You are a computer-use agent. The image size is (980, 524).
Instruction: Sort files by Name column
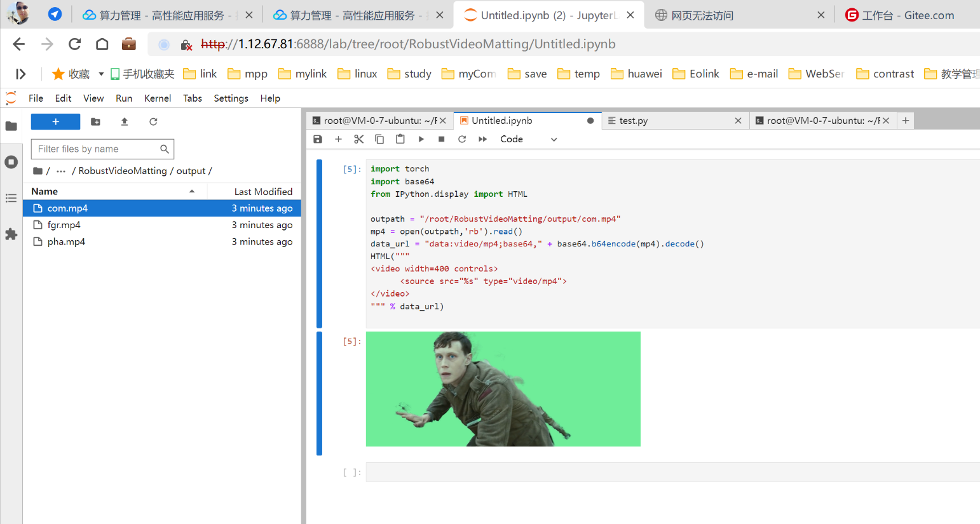click(115, 191)
